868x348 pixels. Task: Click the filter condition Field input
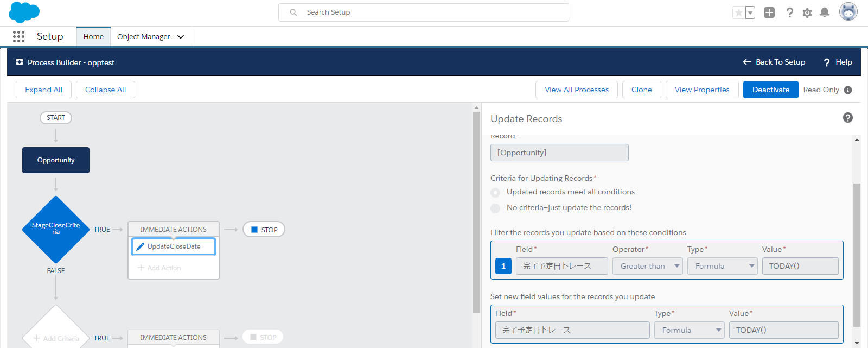(562, 266)
